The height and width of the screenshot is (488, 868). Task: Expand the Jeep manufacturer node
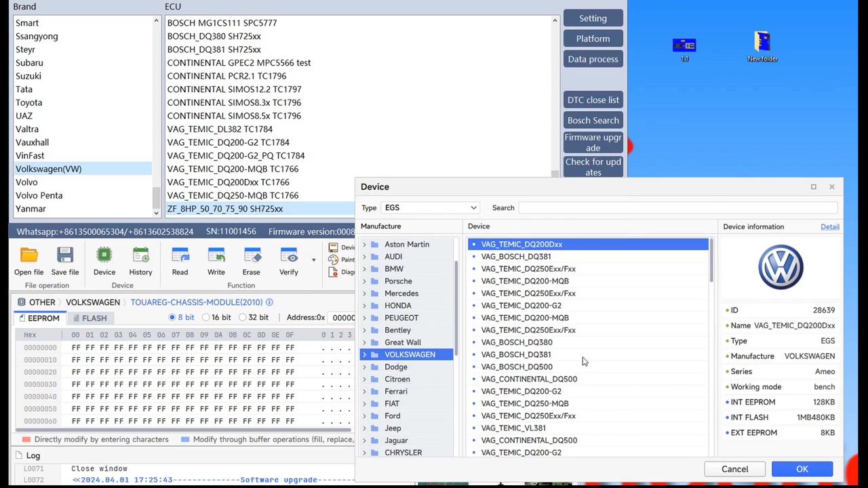pos(365,428)
